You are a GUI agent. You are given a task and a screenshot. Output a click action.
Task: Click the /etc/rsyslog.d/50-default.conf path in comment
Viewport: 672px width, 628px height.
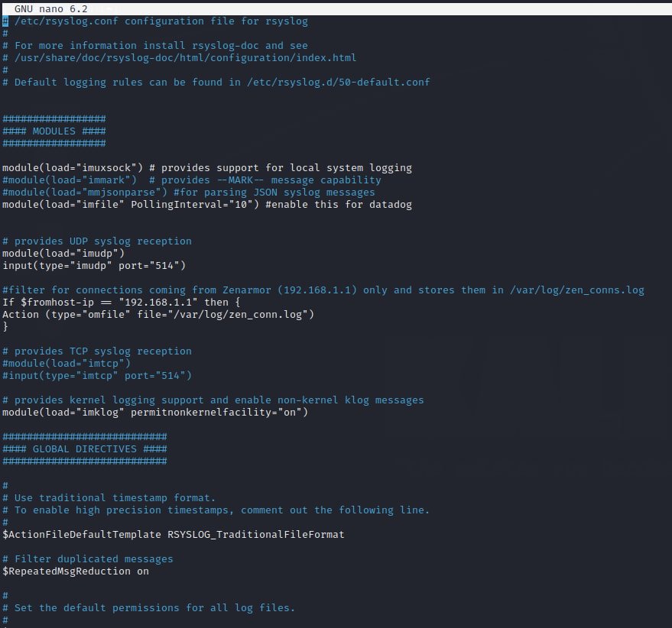[x=338, y=82]
